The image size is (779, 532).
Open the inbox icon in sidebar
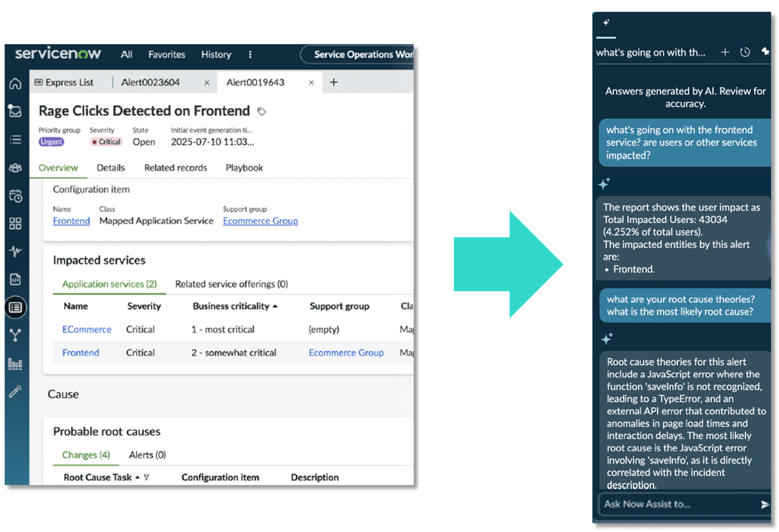(15, 111)
